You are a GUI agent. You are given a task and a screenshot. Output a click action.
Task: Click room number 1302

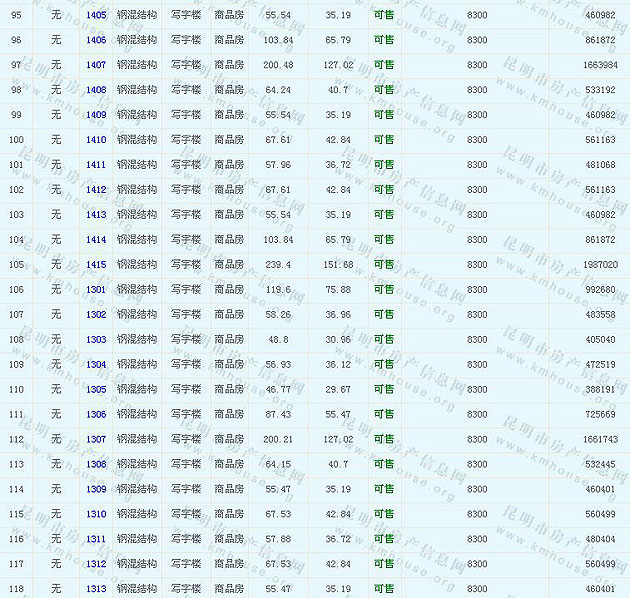(96, 315)
